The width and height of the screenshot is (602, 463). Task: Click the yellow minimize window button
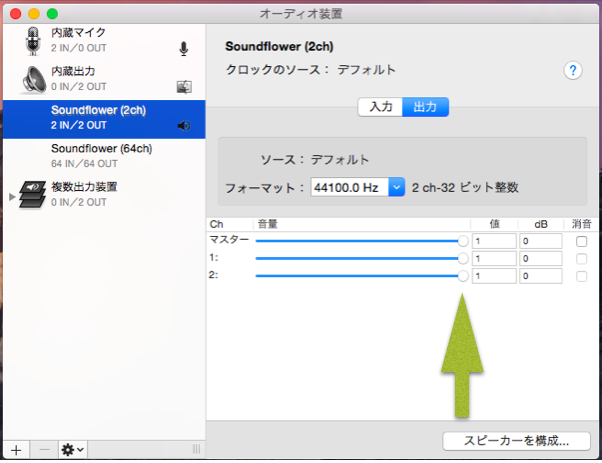pyautogui.click(x=34, y=14)
